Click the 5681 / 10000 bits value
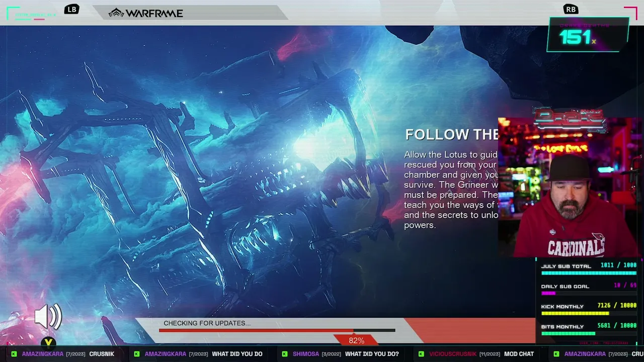644x362 pixels. pyautogui.click(x=617, y=326)
